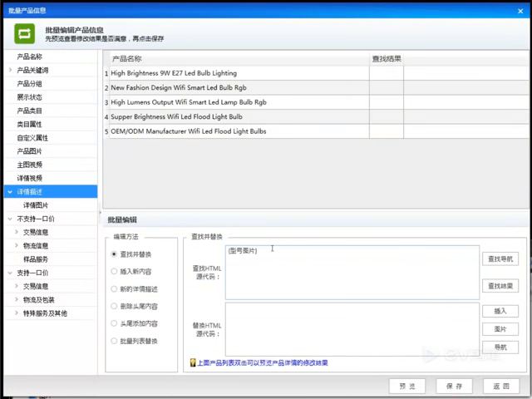532x399 pixels.
Task: Go to 自定义属性 in sidebar
Action: tap(32, 138)
